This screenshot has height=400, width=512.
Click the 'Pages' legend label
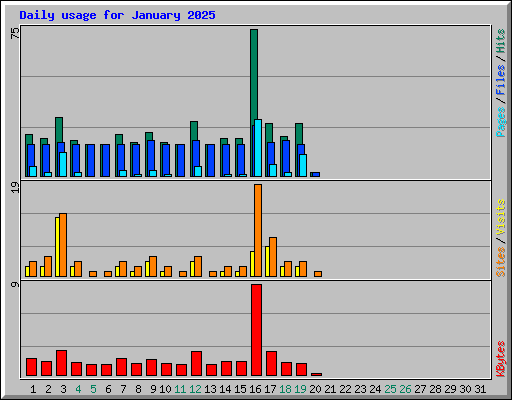point(501,122)
